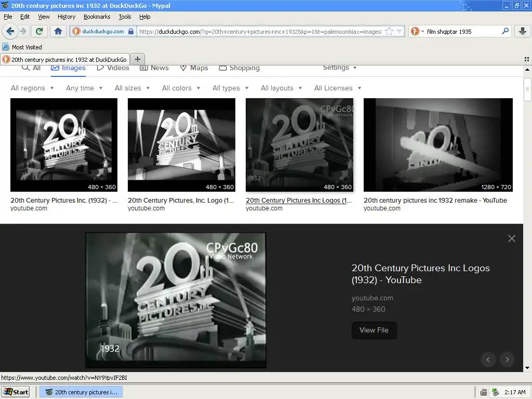Switch to the All search tab

pyautogui.click(x=31, y=68)
